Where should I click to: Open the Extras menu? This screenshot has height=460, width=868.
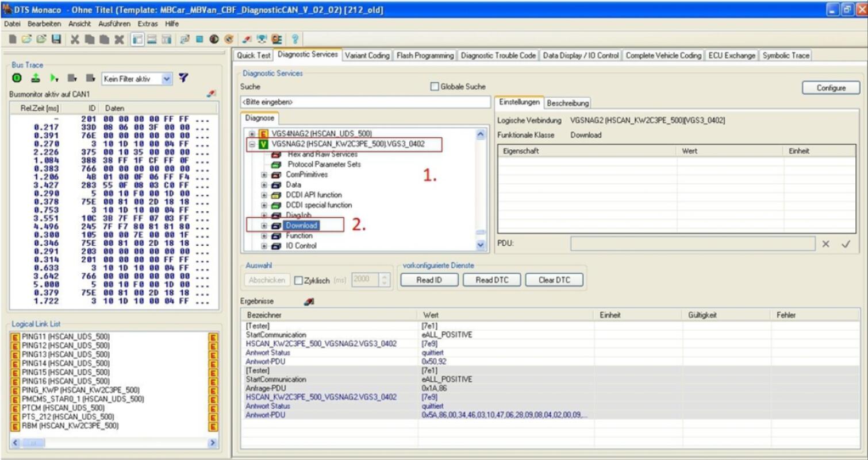tap(148, 24)
